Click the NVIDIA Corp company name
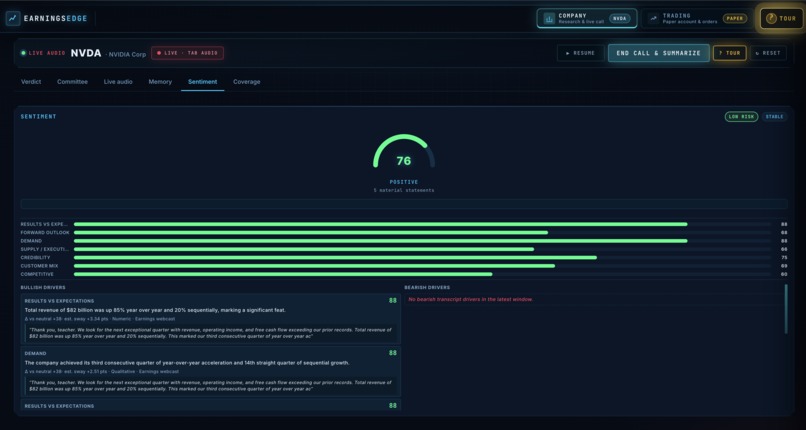Screen dimensions: 806x430 [127, 54]
